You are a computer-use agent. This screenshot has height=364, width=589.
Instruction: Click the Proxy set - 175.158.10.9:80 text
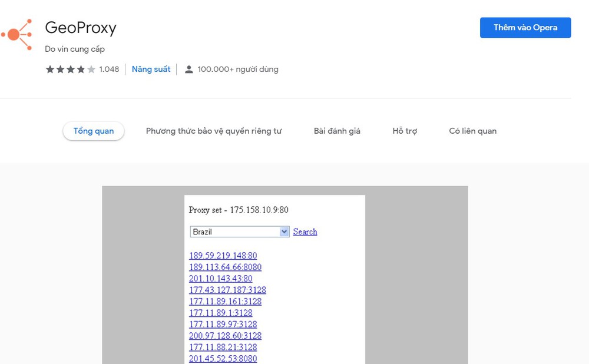pos(239,210)
